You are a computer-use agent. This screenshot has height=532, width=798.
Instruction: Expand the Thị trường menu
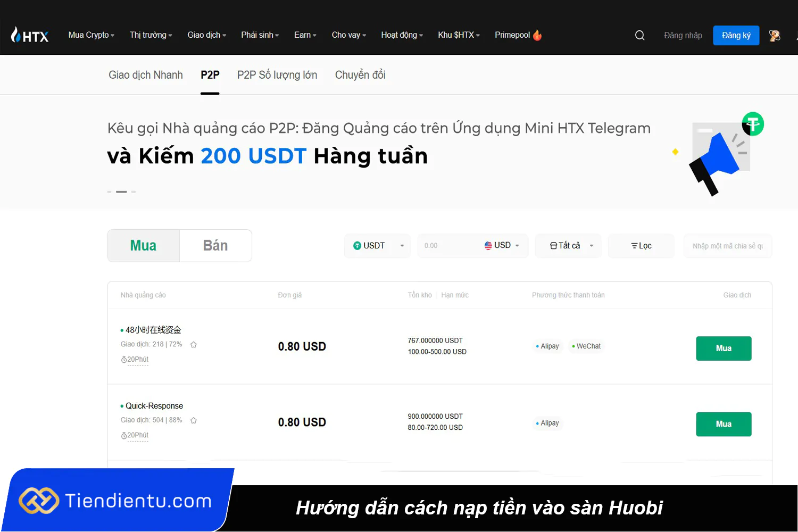coord(151,35)
